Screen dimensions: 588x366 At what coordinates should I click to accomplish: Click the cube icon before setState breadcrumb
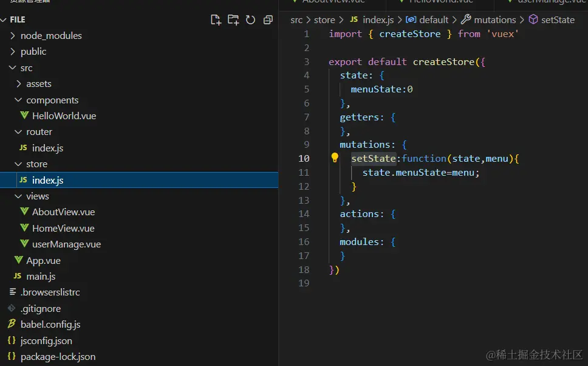(x=533, y=19)
